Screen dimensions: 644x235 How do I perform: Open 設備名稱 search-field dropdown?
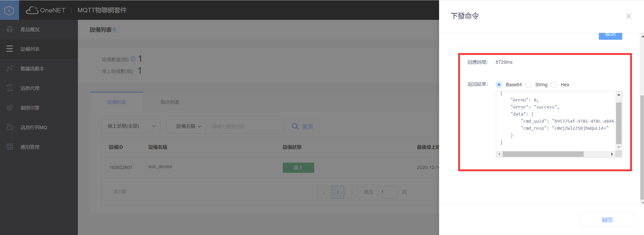pos(186,126)
